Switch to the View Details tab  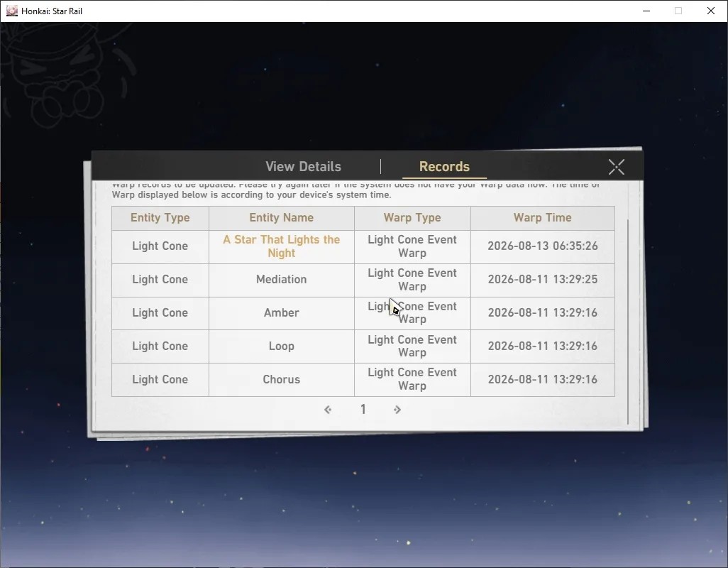(303, 166)
